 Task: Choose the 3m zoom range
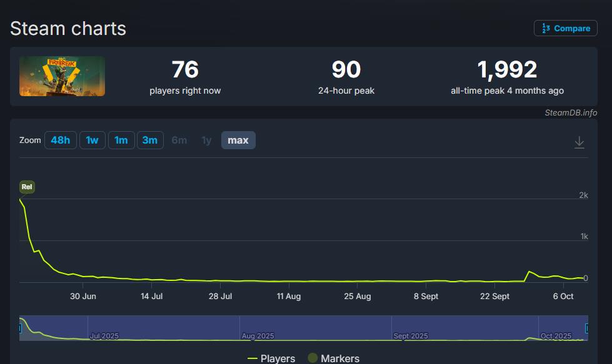pyautogui.click(x=150, y=140)
